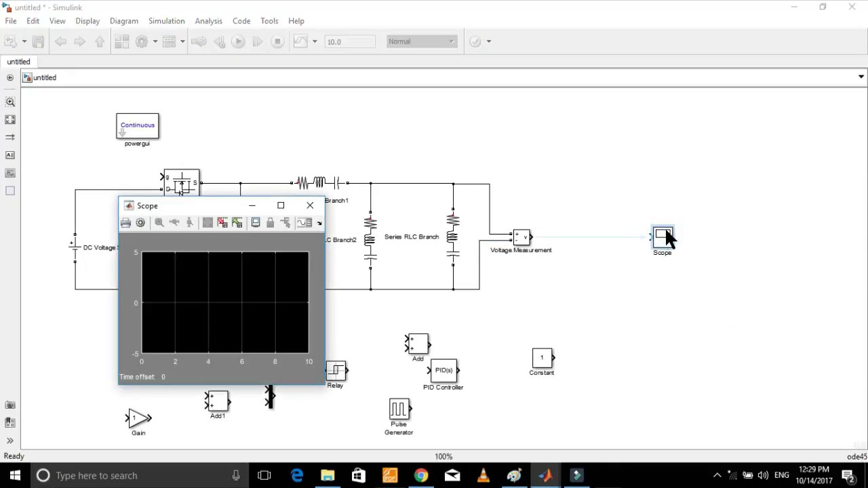Open the Model Explorer icon
This screenshot has width=868, height=488.
pos(170,41)
